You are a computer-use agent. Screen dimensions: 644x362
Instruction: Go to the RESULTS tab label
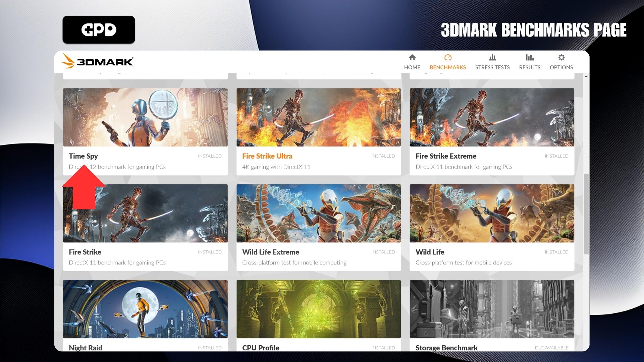(530, 67)
